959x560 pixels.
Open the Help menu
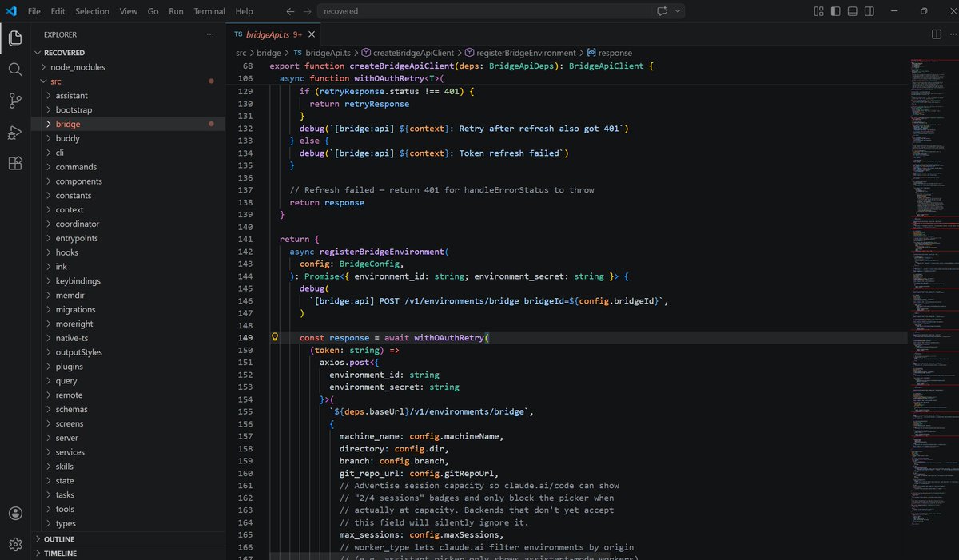pos(245,11)
